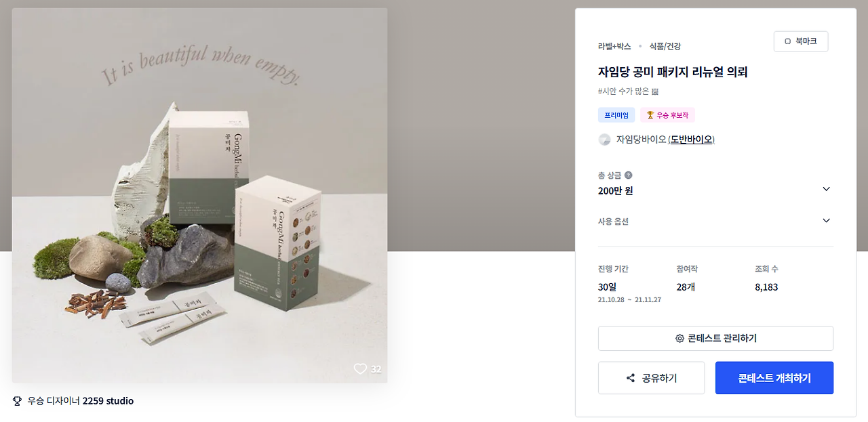Click the GongMi package product image

(200, 196)
